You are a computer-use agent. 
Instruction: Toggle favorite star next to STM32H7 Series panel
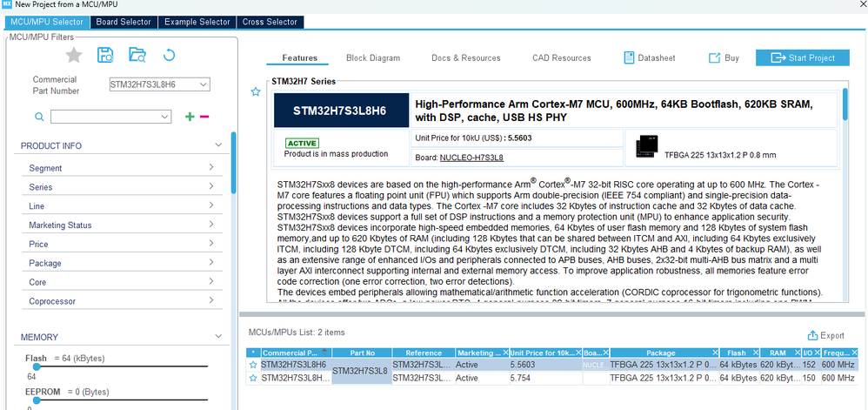pos(255,91)
